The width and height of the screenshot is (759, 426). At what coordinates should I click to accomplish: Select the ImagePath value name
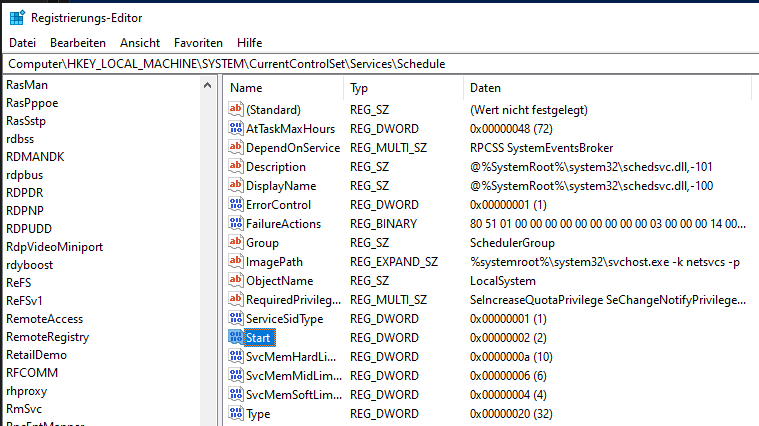[x=274, y=262]
